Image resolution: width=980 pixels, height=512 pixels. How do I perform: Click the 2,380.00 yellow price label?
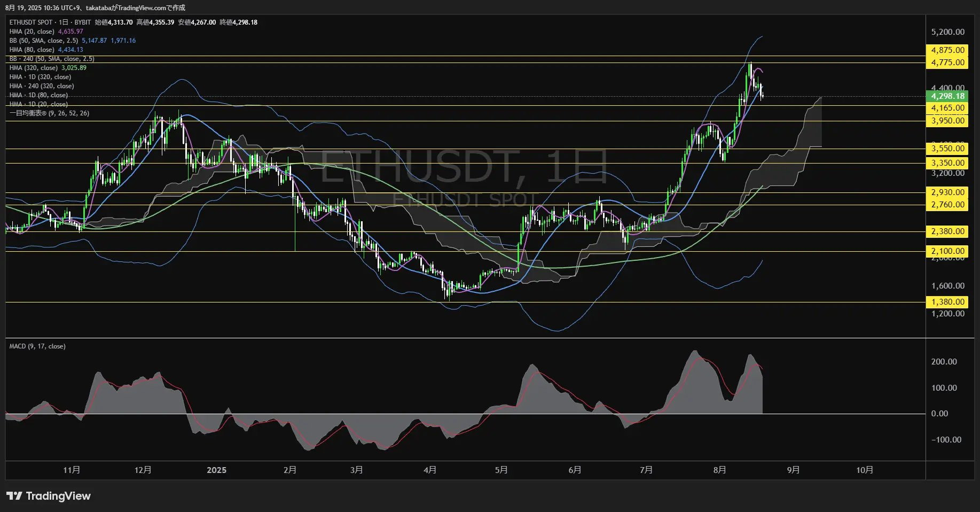[947, 231]
